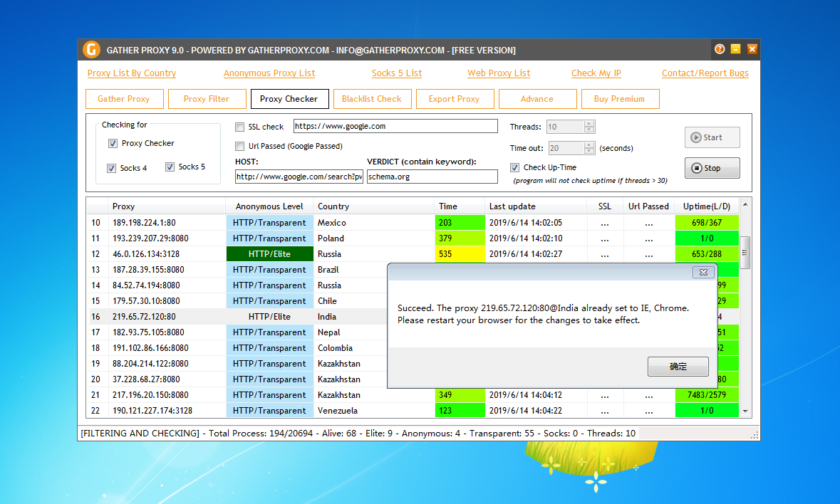The image size is (840, 504).
Task: Select proxy row 187.28.39.155:8080
Action: tap(237, 270)
